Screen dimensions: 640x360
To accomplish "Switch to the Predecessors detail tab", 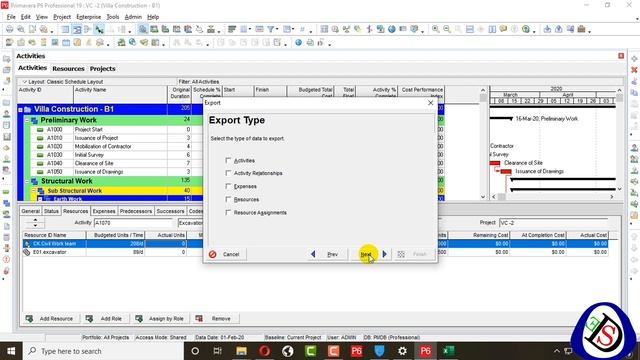I will pos(136,211).
